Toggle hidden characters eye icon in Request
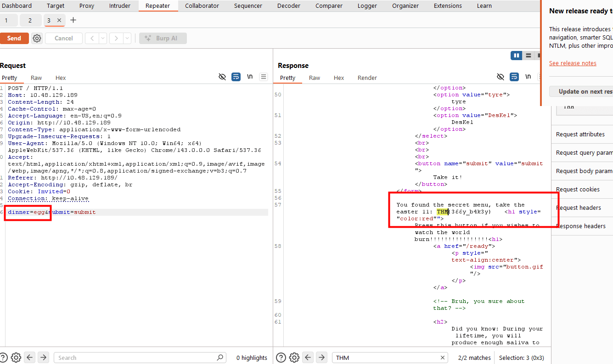Screen dimensions: 613x364 [222, 77]
